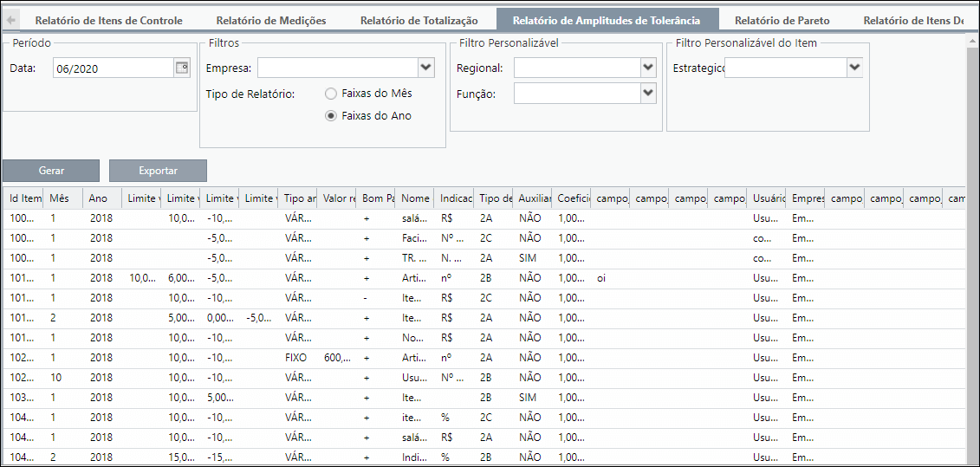This screenshot has width=980, height=467.
Task: Open the Relatório de Medições tab
Action: click(271, 21)
